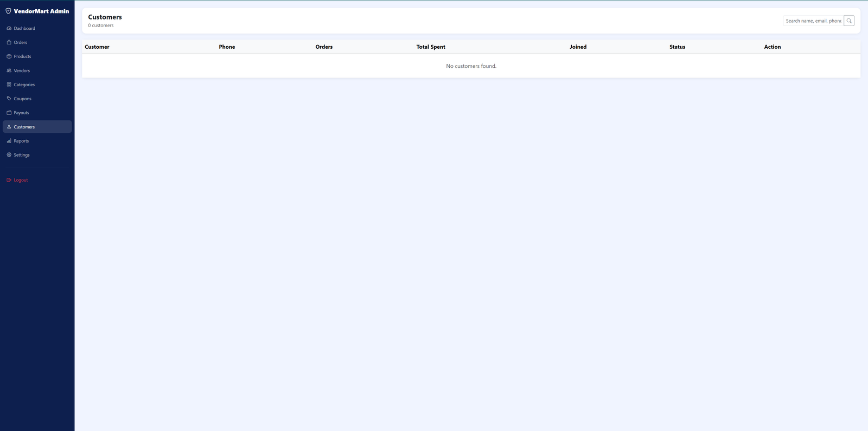Click the Action column header
The height and width of the screenshot is (431, 868).
773,47
